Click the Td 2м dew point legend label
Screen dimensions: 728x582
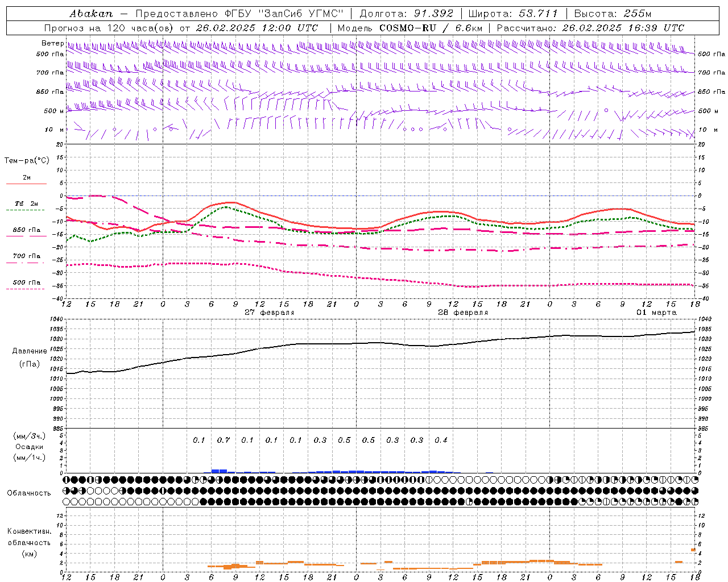pyautogui.click(x=27, y=203)
